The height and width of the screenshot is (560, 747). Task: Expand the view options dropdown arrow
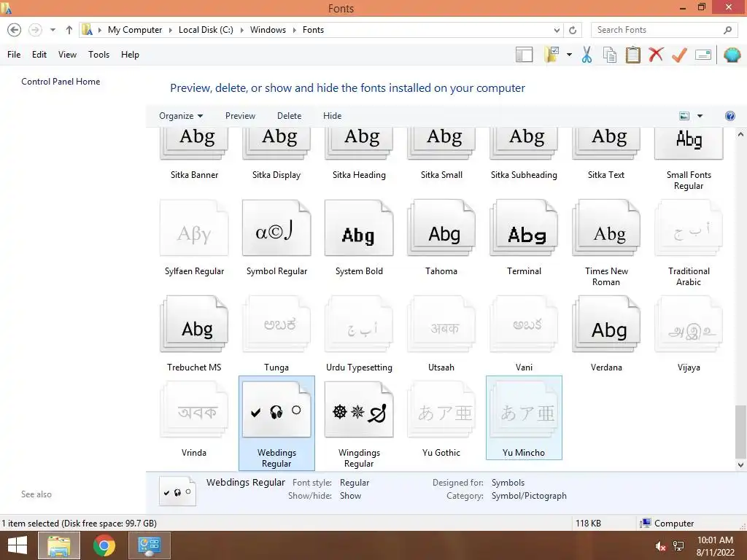pos(700,116)
